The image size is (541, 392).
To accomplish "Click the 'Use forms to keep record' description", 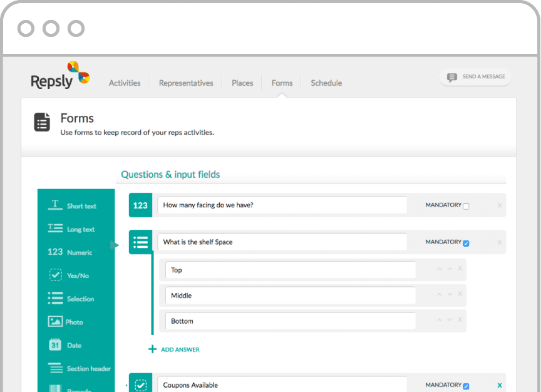I will (x=137, y=133).
